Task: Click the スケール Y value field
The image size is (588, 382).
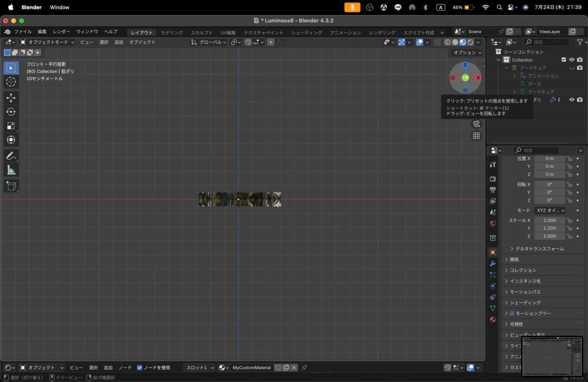Action: pos(550,228)
